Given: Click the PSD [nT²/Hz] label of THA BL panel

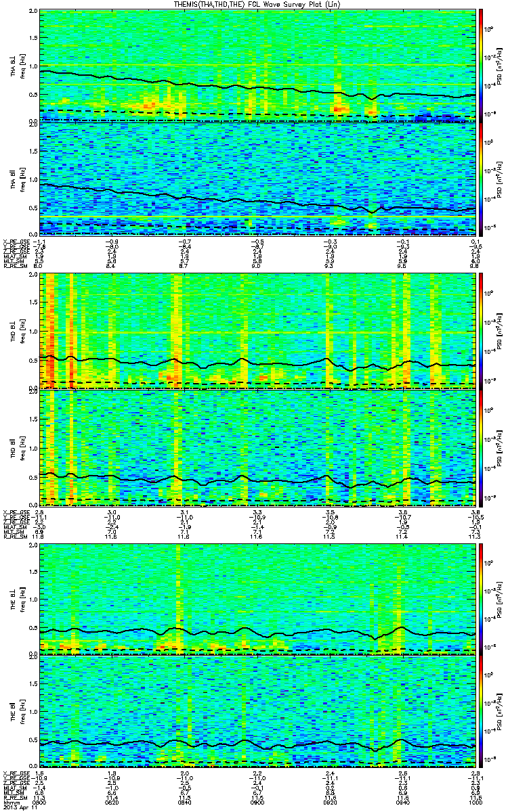Looking at the screenshot, I should click(x=499, y=66).
